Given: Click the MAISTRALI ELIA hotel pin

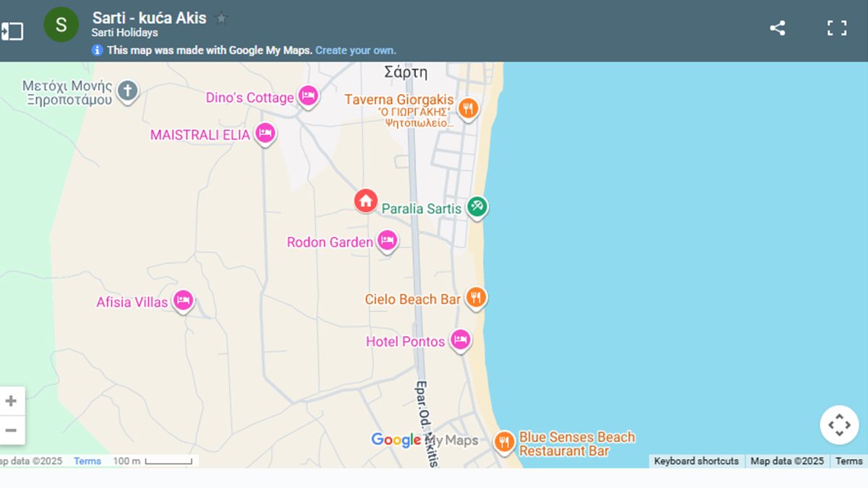Looking at the screenshot, I should coord(265,133).
